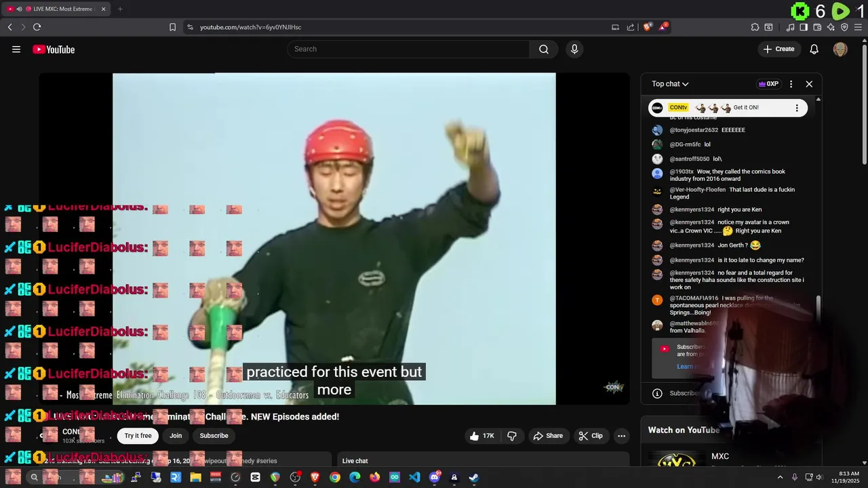Open the Brave playlist music note icon

(x=790, y=27)
